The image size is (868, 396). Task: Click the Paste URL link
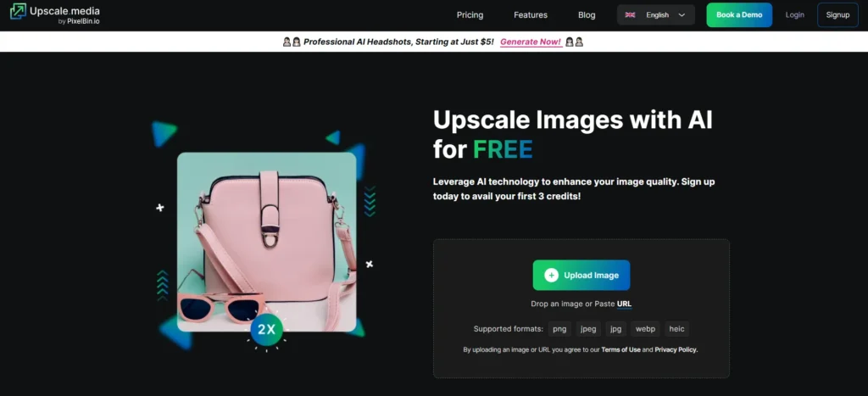coord(624,304)
